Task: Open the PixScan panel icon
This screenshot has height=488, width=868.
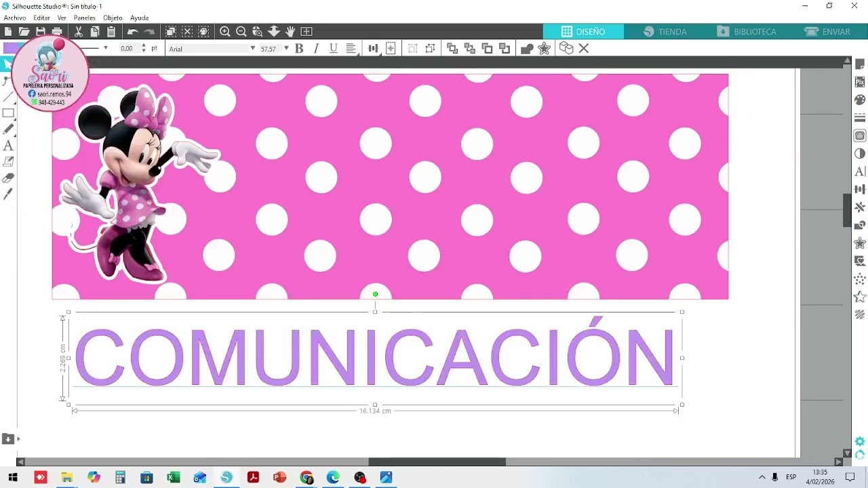Action: click(860, 82)
